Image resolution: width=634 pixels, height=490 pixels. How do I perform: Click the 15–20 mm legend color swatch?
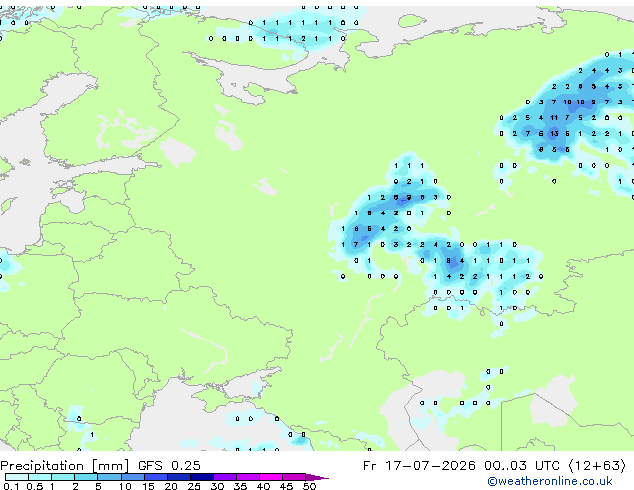click(x=155, y=477)
